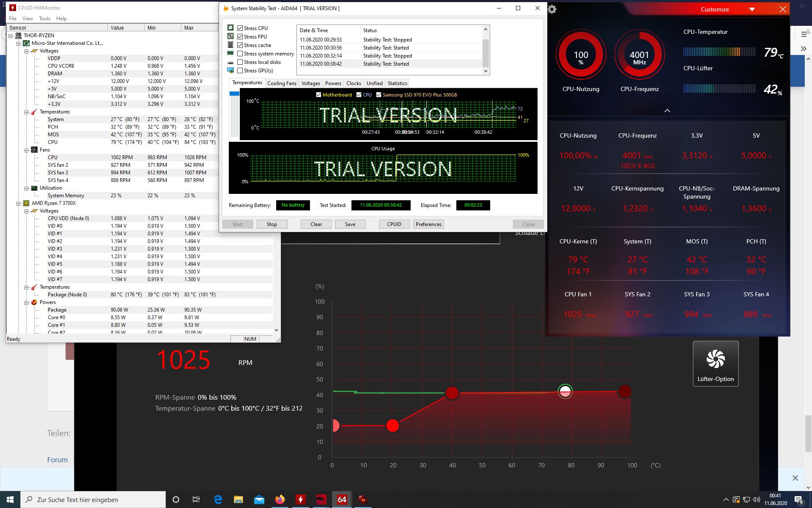Open the Customize dropdown arrow
The height and width of the screenshot is (508, 812).
[x=752, y=9]
